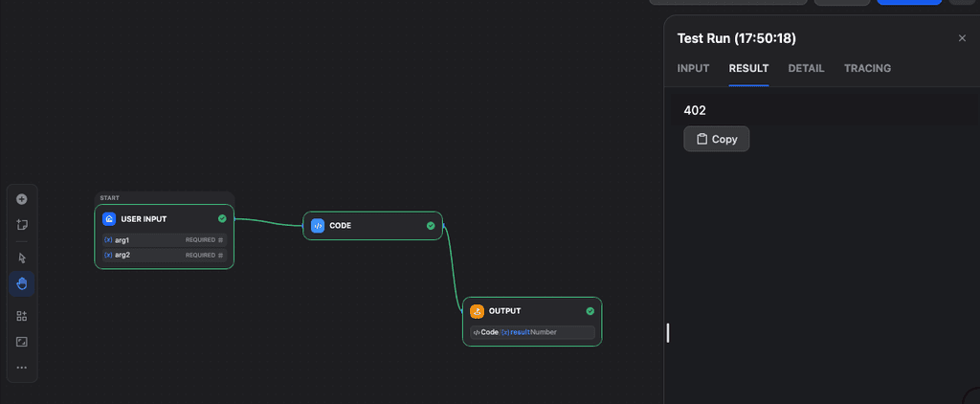This screenshot has width=980, height=404.
Task: Select the arg2 variable row
Action: pos(164,256)
